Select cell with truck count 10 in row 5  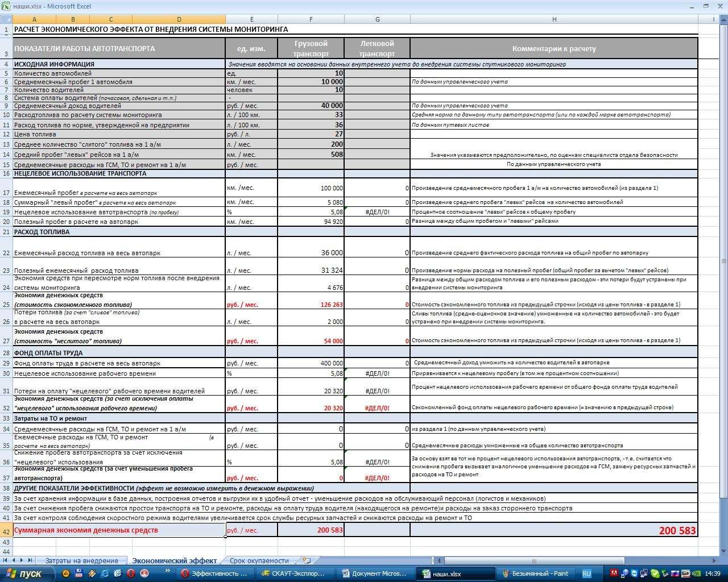311,73
